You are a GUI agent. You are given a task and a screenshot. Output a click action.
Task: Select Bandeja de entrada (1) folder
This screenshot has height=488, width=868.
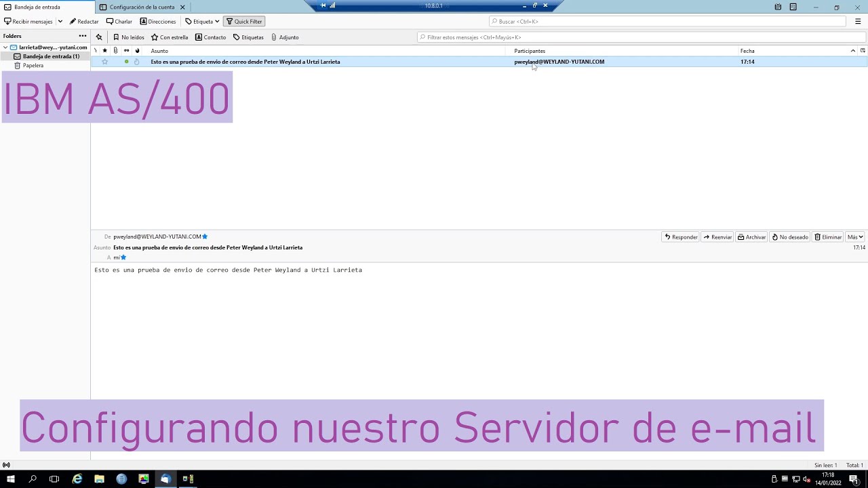coord(51,56)
